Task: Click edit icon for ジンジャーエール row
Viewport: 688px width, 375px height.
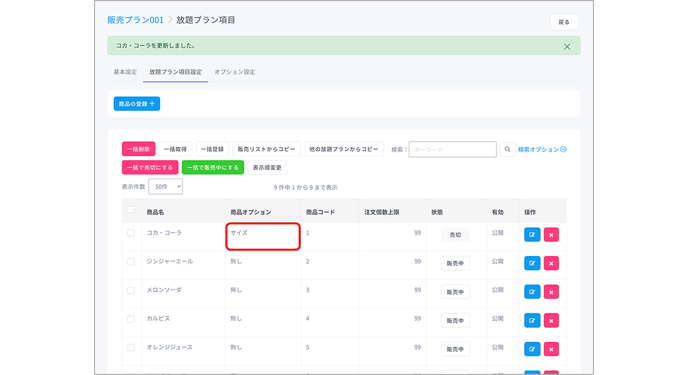Action: (532, 263)
